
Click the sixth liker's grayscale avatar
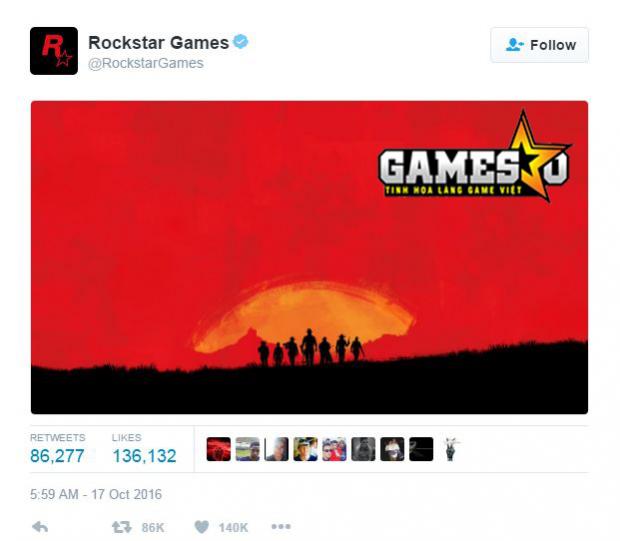[363, 449]
